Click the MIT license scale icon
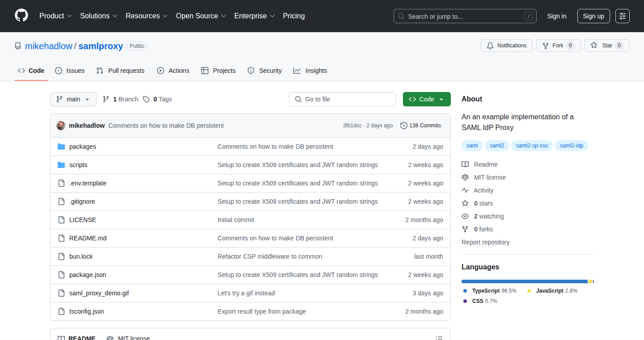The width and height of the screenshot is (644, 340). tap(465, 177)
